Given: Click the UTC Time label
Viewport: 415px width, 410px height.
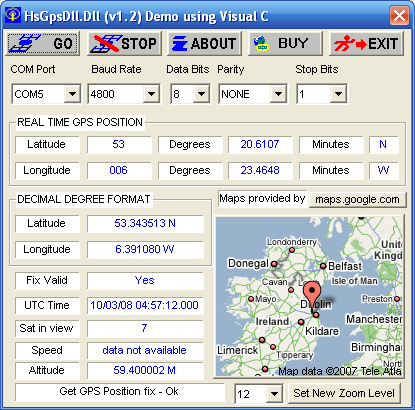Looking at the screenshot, I should (47, 305).
